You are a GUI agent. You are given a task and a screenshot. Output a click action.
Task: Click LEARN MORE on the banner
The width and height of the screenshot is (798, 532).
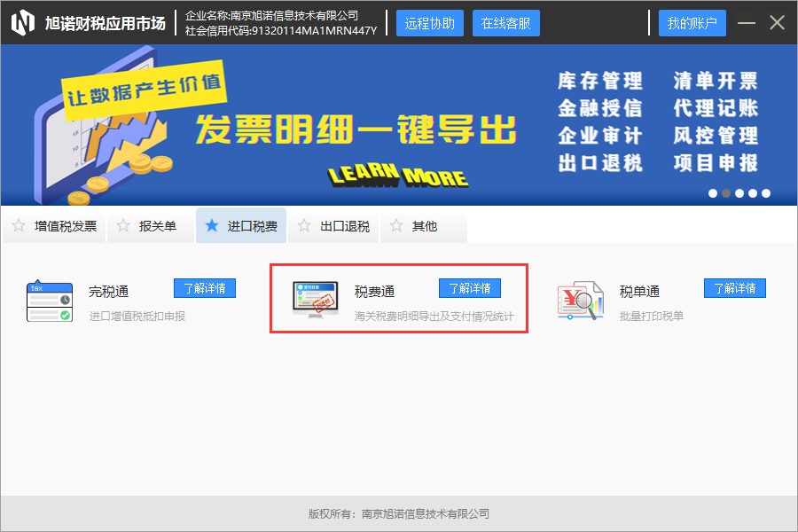398,176
